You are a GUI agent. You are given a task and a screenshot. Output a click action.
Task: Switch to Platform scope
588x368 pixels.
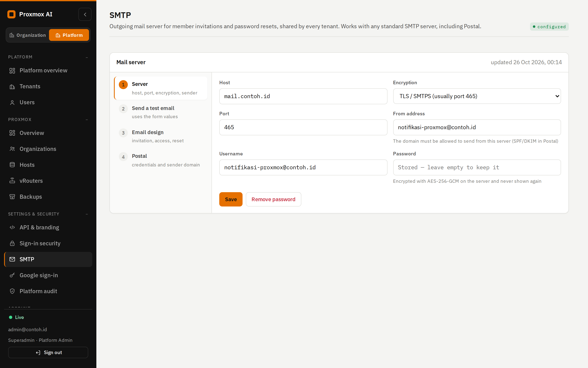pyautogui.click(x=69, y=35)
